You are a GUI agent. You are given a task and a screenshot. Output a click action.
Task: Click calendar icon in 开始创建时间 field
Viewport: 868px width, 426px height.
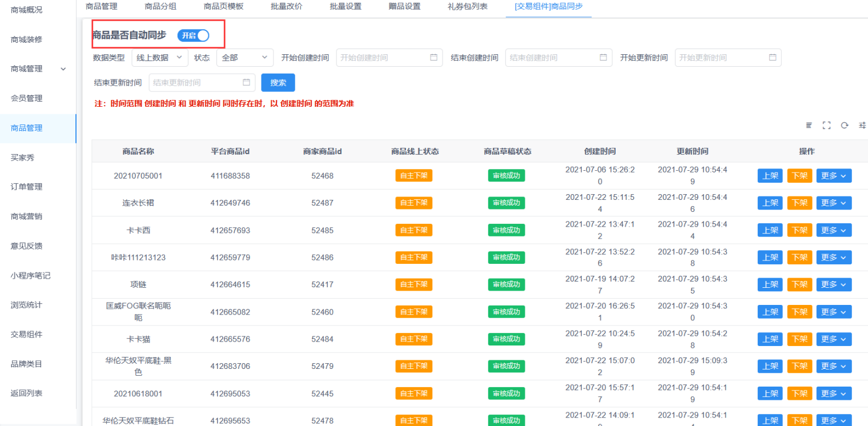[x=433, y=58]
